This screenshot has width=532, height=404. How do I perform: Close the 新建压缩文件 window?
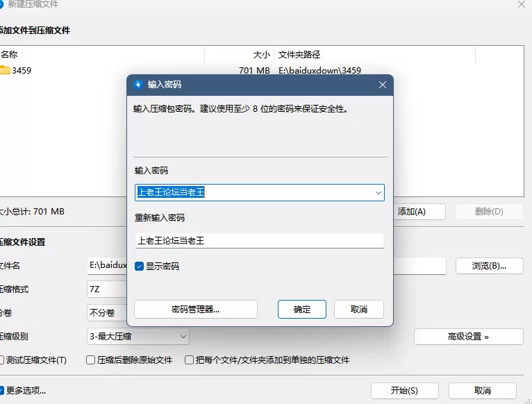click(522, 4)
